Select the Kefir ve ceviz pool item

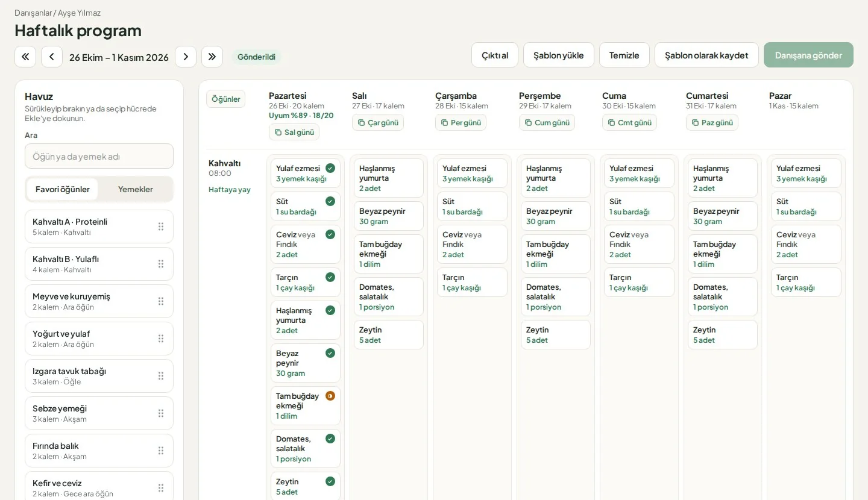point(99,486)
